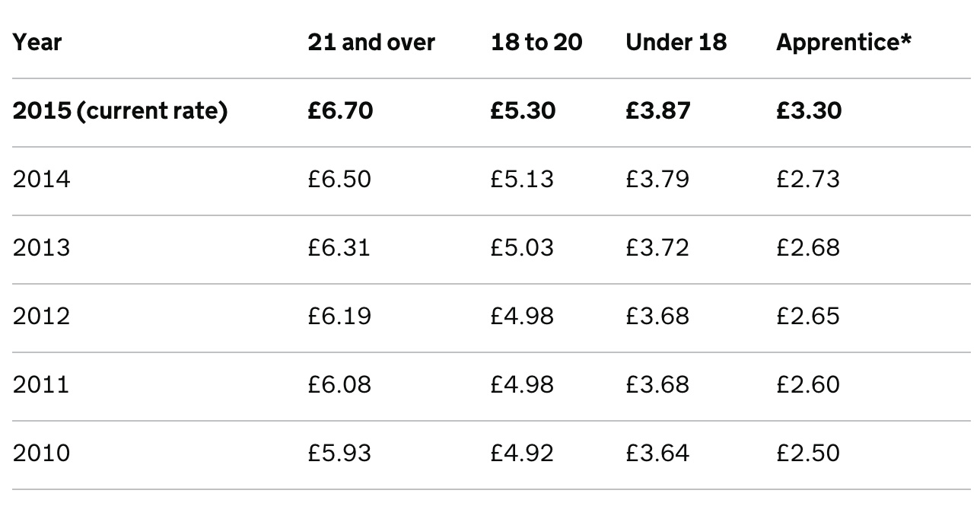Select the £2.73 Apprentice value
980x519 pixels.
click(808, 180)
